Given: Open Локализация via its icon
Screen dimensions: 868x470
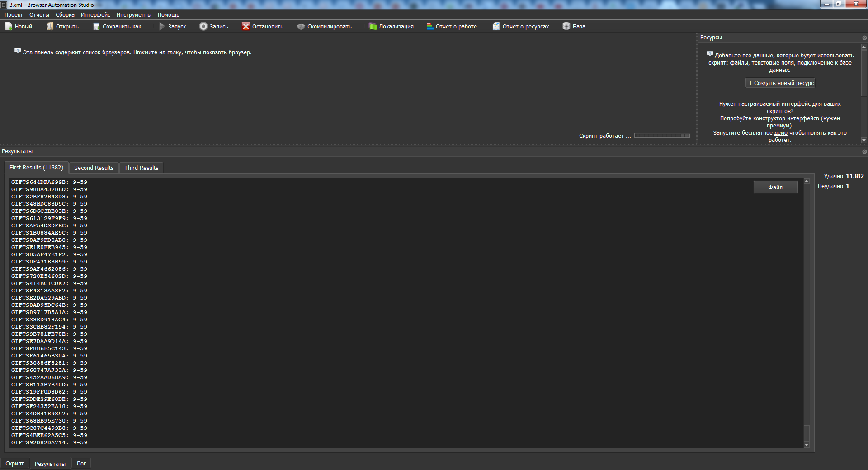Looking at the screenshot, I should click(373, 26).
